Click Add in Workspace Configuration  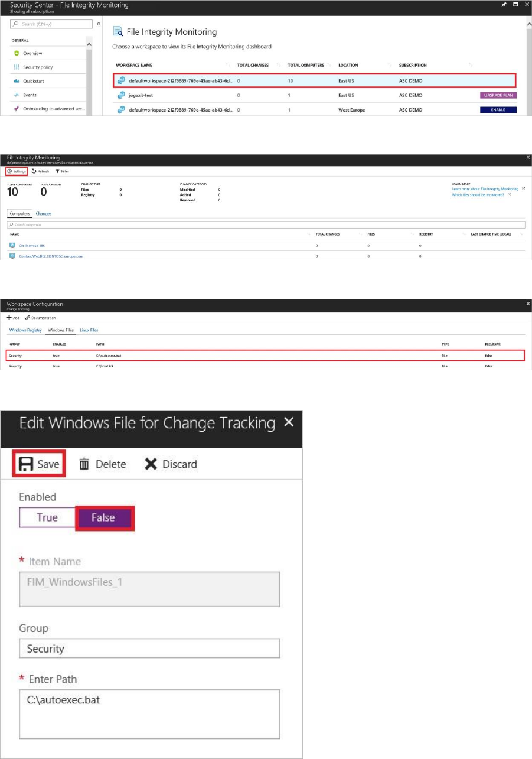[13, 318]
